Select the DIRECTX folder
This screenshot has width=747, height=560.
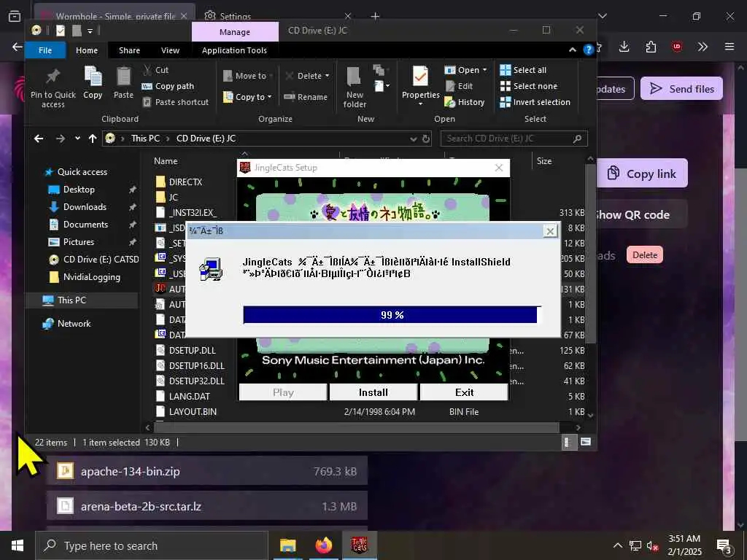[x=185, y=182]
